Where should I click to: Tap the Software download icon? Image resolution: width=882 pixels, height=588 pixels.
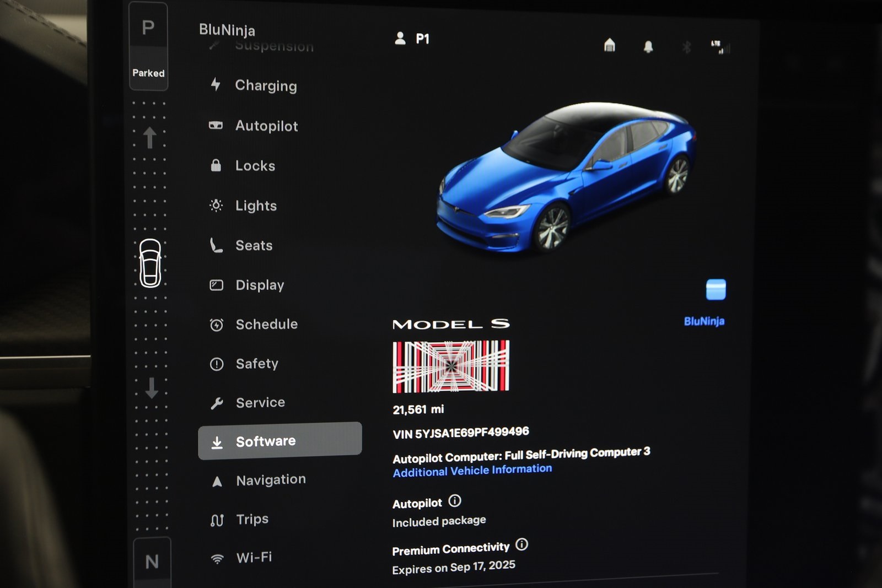217,442
